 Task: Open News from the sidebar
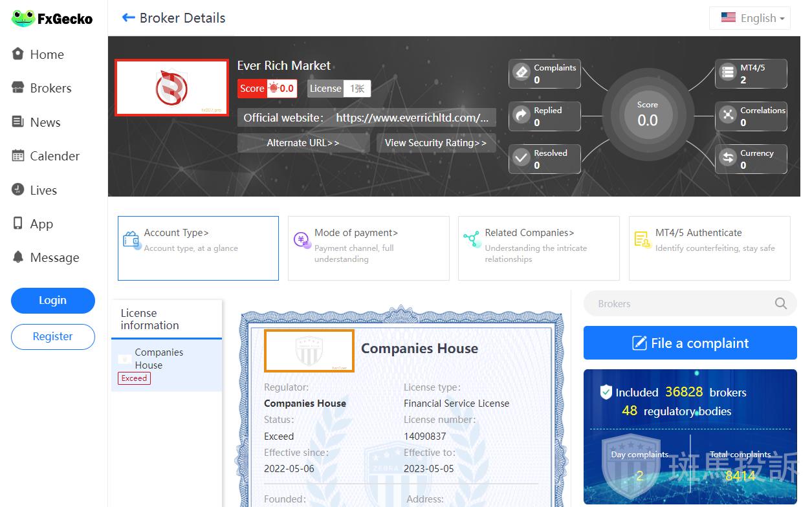click(x=45, y=122)
